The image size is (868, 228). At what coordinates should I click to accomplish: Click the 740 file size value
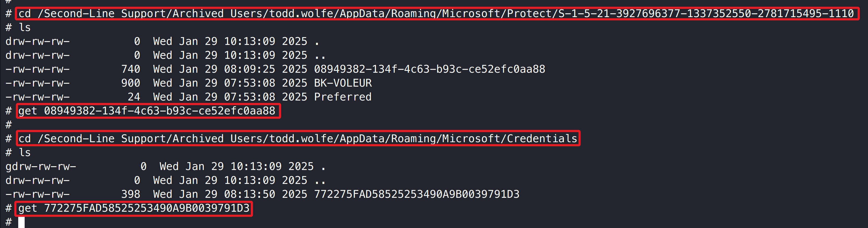(131, 69)
